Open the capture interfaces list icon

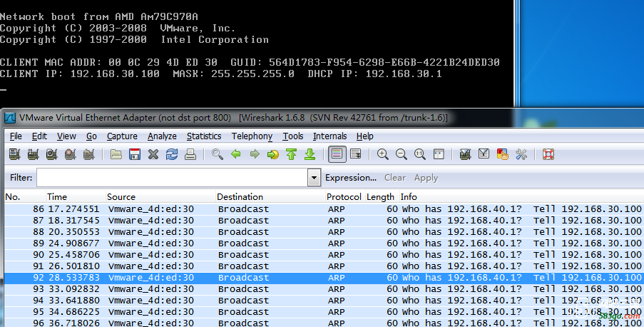pos(15,154)
